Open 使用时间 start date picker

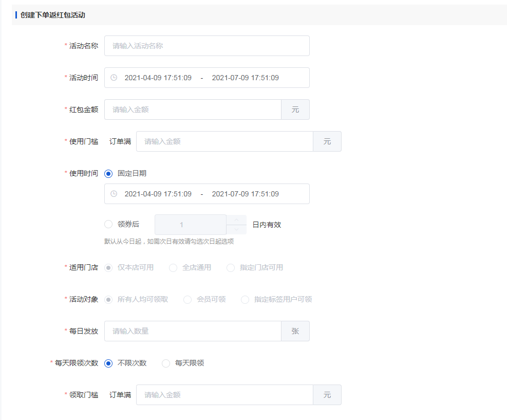[x=158, y=194]
